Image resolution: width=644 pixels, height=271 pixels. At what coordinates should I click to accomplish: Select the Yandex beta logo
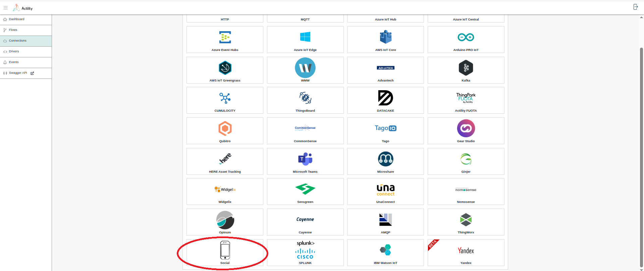click(466, 251)
